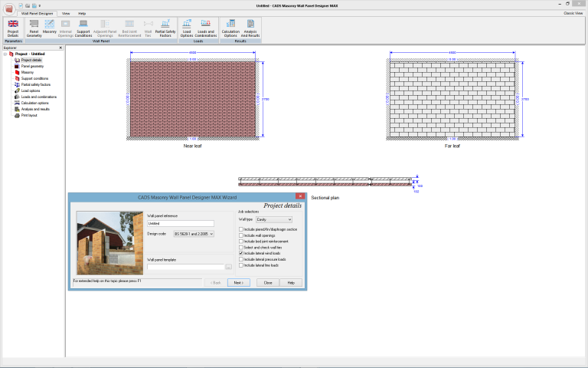Enable Include piered/fin/diaphragm section checkbox
588x368 pixels.
pos(241,229)
